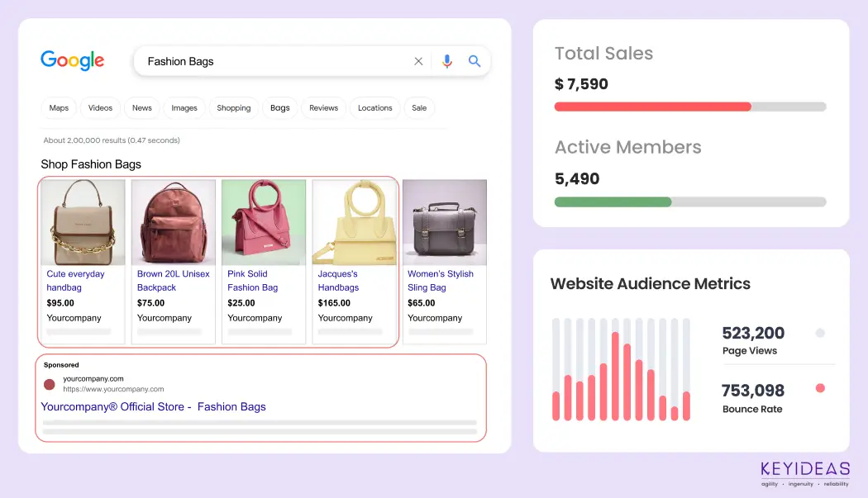
Task: Select the Images filter chip
Action: (184, 108)
